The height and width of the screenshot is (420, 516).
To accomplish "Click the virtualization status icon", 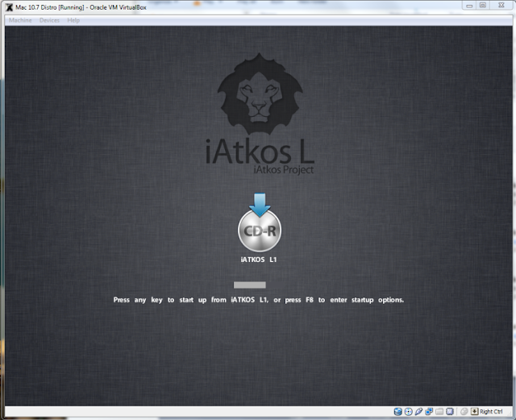I will [450, 411].
